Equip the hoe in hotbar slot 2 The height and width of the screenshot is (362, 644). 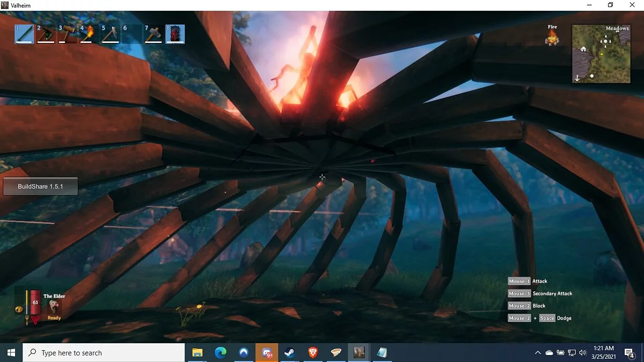pos(46,34)
